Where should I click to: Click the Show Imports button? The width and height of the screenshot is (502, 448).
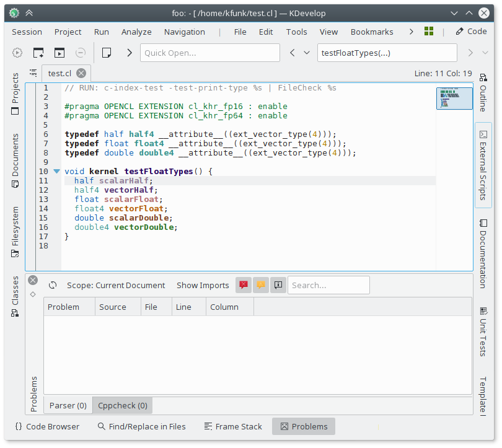pyautogui.click(x=203, y=285)
